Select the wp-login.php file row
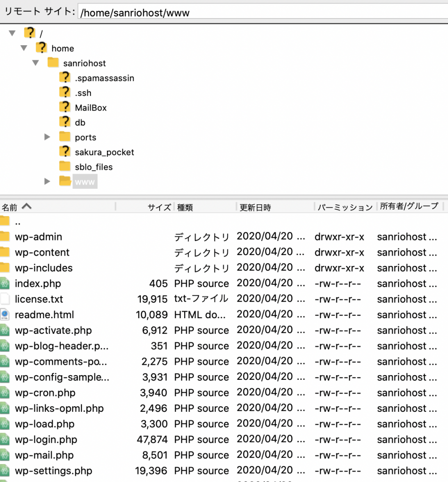Screen dimensions: 448x482 46,440
